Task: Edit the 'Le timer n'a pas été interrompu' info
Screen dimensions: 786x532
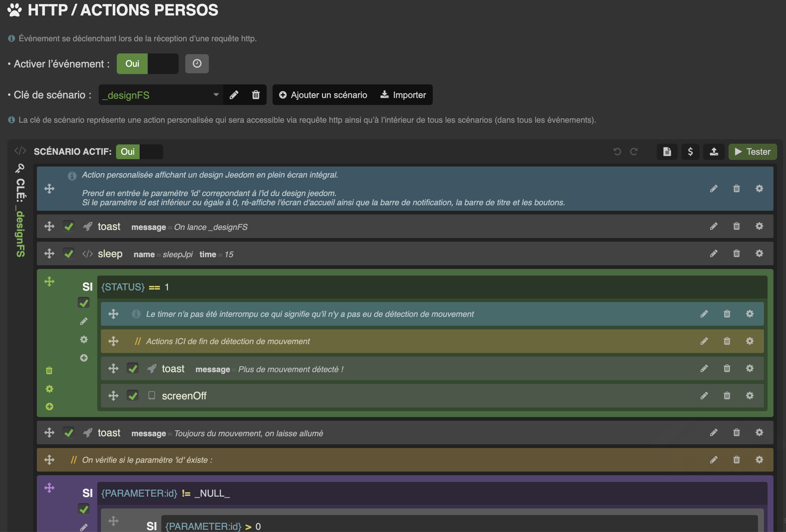Action: (704, 314)
